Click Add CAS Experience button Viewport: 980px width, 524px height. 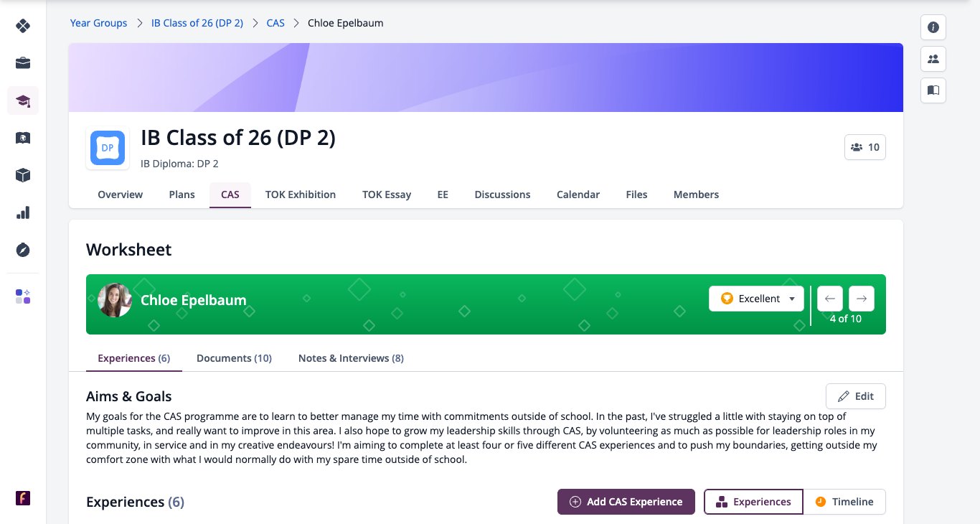[626, 502]
